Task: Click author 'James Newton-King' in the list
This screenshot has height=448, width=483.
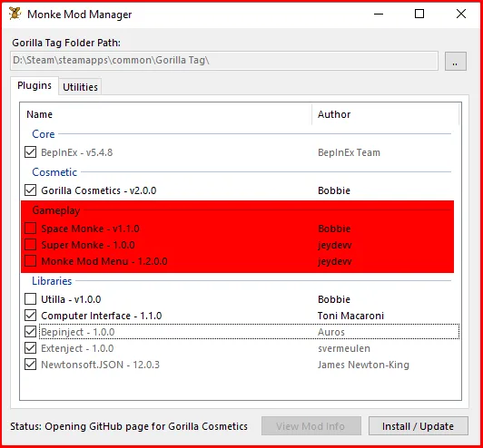Action: click(363, 365)
